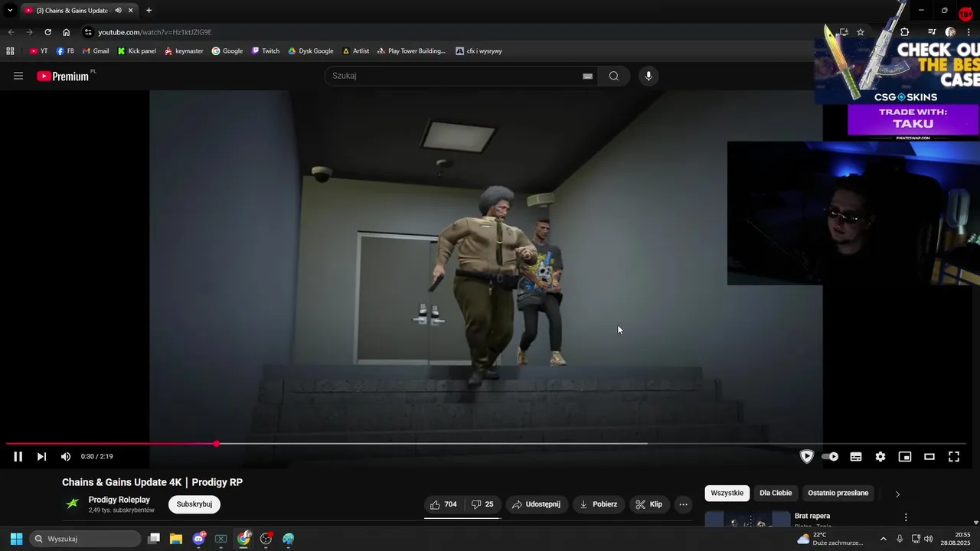
Task: Select the Wszystkie filter chip
Action: (727, 493)
